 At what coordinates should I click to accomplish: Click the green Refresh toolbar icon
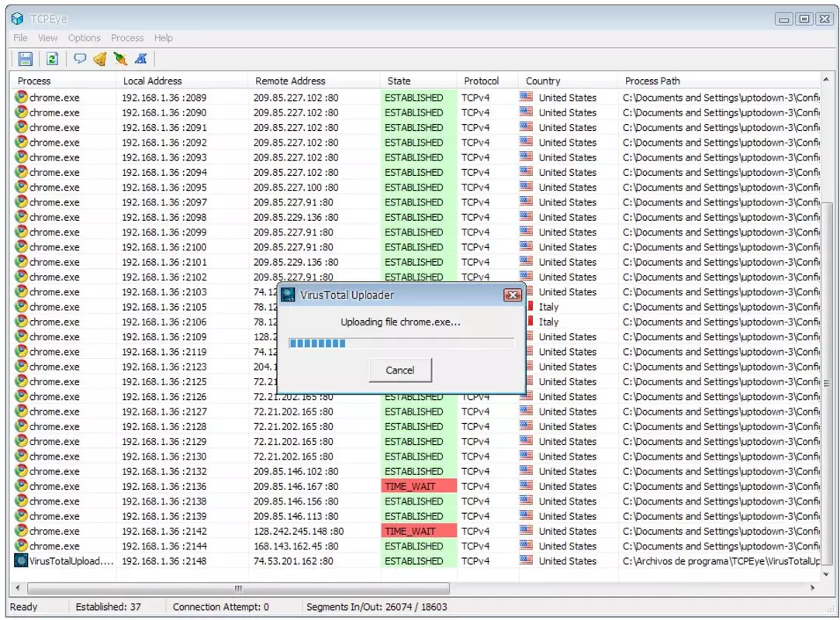click(x=52, y=59)
